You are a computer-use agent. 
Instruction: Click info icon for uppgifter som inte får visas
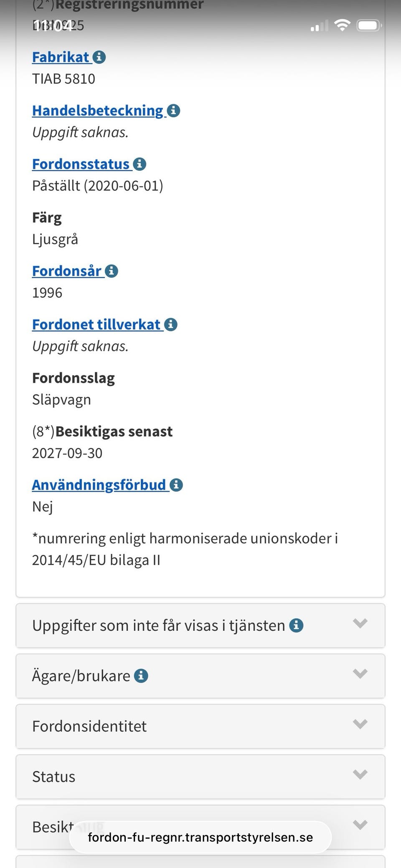tap(297, 625)
